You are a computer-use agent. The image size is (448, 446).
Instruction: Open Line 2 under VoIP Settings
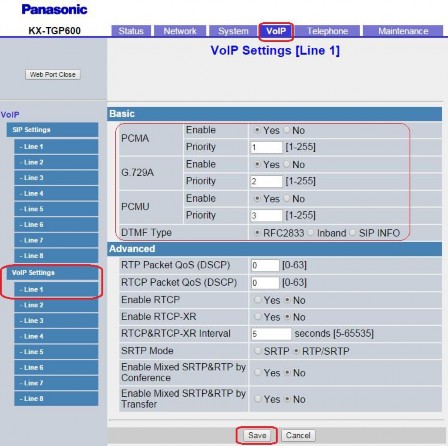(56, 305)
